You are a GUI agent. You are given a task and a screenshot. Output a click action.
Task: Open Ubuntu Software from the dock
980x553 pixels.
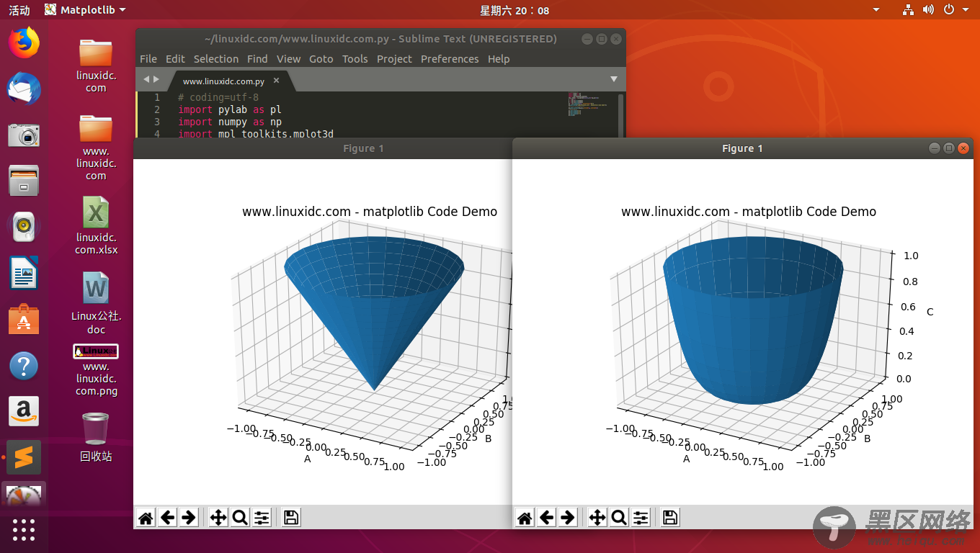[x=24, y=319]
